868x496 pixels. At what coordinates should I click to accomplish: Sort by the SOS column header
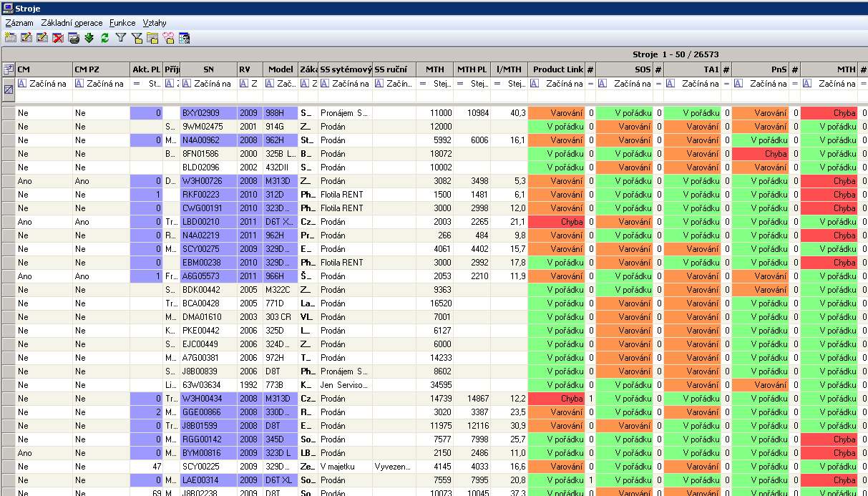click(625, 69)
